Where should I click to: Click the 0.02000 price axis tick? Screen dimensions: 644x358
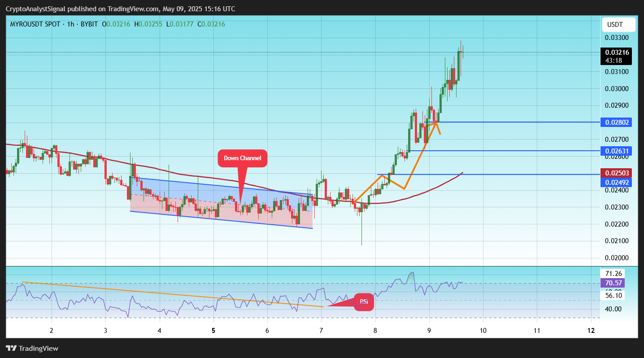coord(617,258)
